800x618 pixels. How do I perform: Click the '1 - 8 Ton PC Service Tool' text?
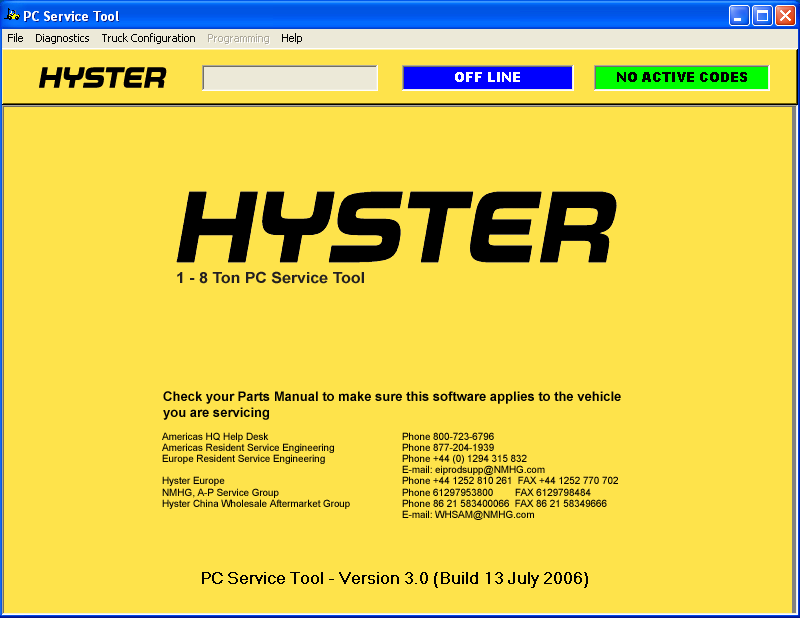[270, 278]
